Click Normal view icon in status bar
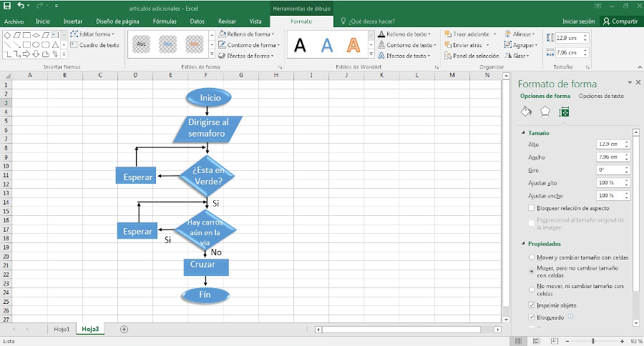 click(x=518, y=341)
